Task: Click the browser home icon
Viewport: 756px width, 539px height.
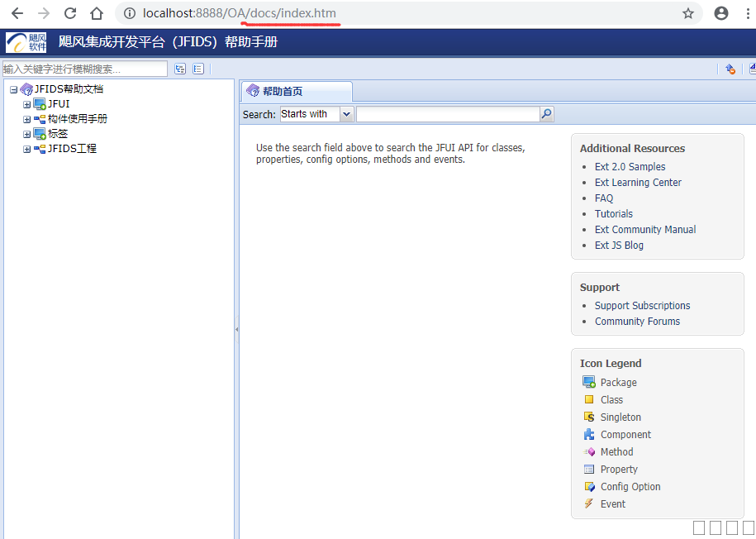Action: pos(97,13)
